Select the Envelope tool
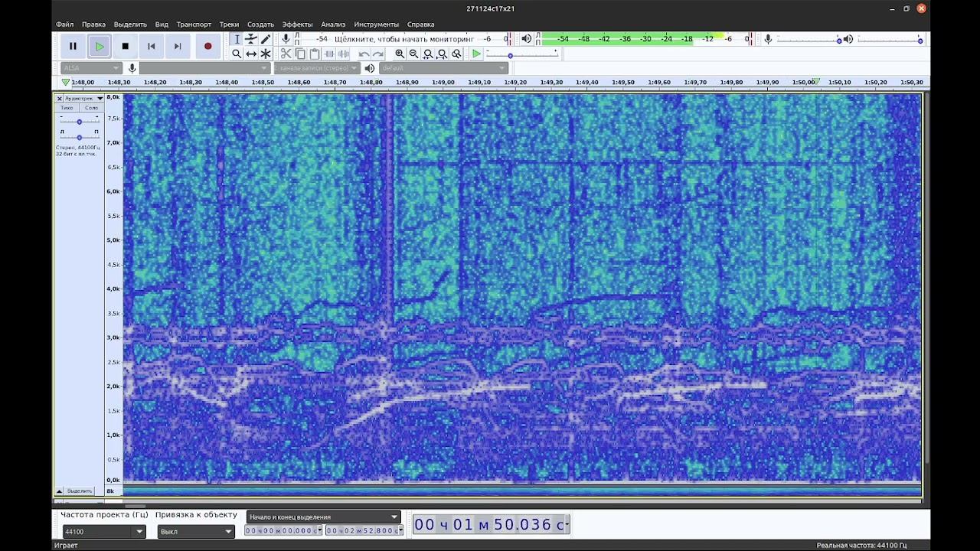 point(251,39)
